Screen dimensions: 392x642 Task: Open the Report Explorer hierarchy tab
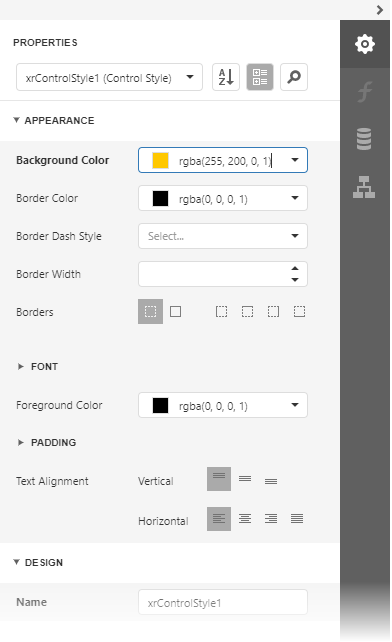[364, 187]
